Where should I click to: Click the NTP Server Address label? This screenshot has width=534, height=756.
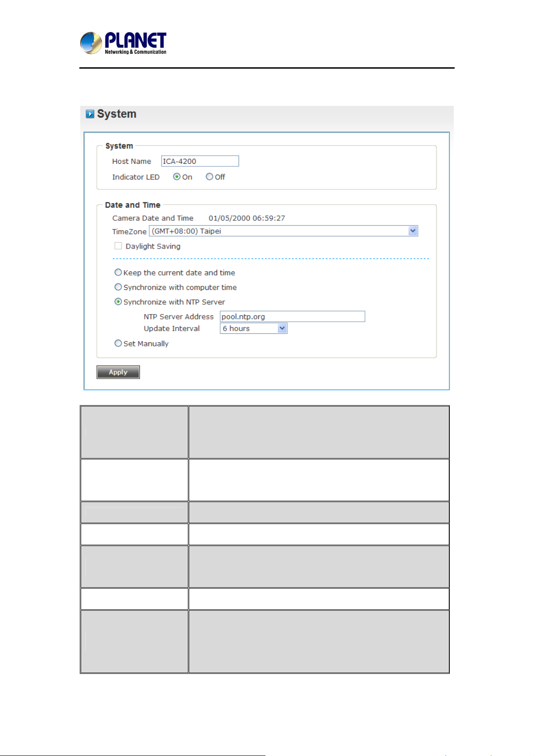(x=178, y=316)
